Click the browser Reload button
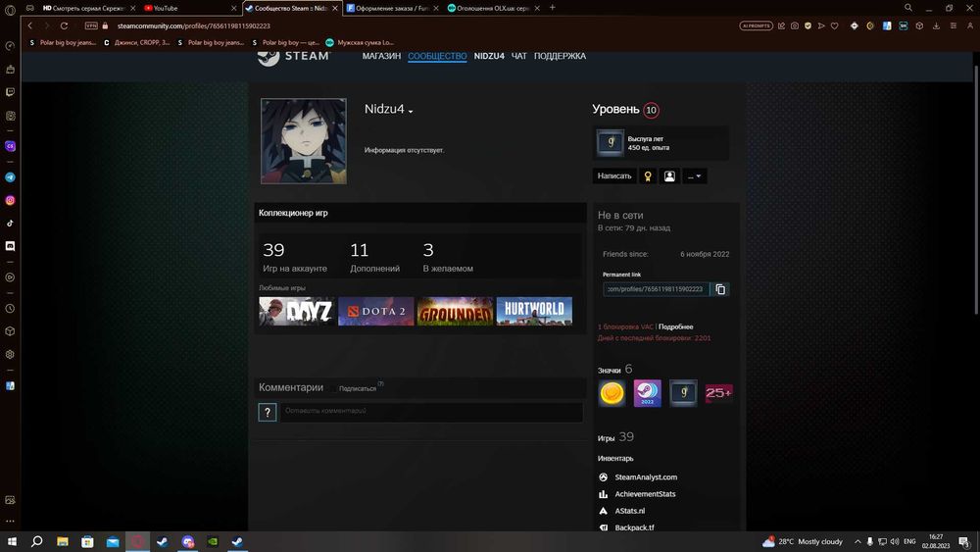 (64, 25)
